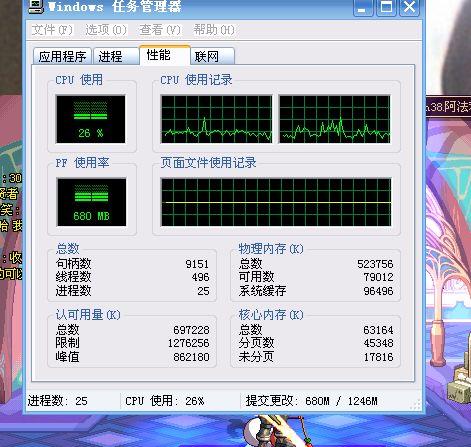Screen dimensions: 471x447
Task: Open the 查看(V) menu
Action: [160, 30]
